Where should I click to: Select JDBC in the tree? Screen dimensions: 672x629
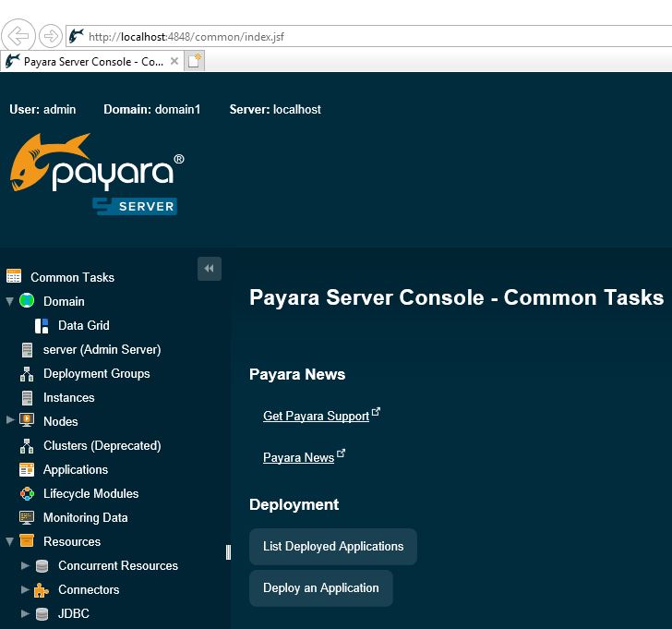[x=74, y=613]
